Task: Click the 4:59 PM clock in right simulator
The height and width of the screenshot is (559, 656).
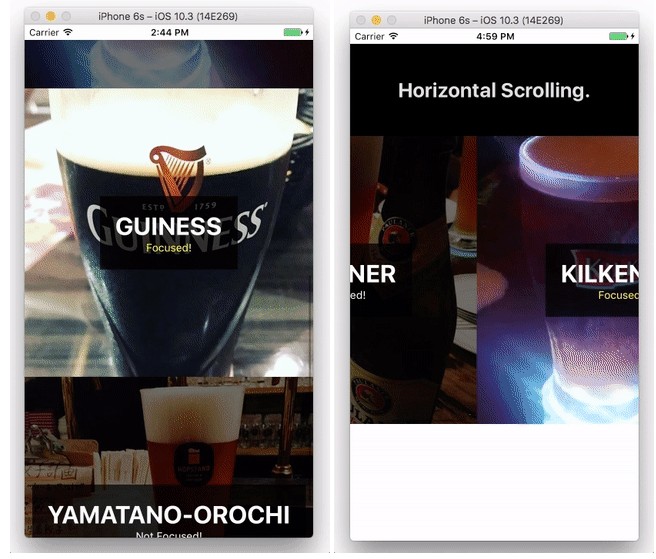Action: (495, 36)
